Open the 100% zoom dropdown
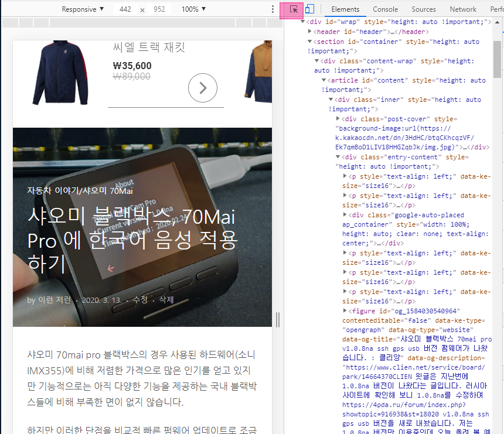The image size is (504, 434). [x=193, y=9]
